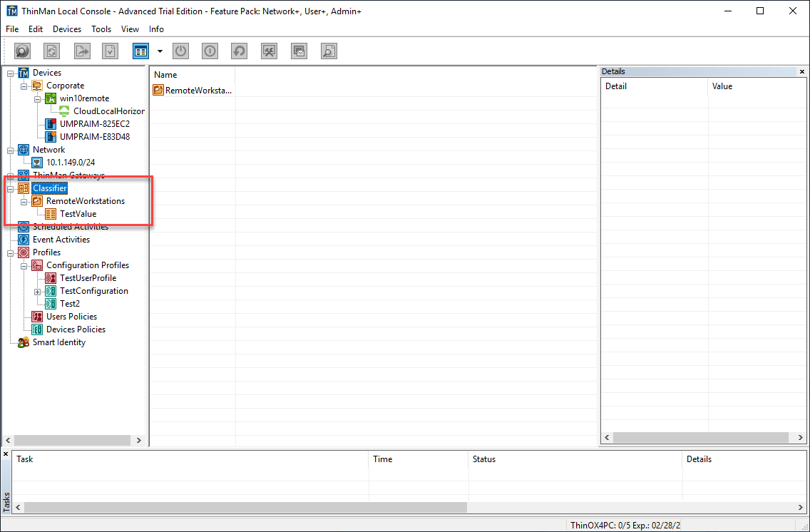Toggle the colored list view toolbar button

coord(140,51)
